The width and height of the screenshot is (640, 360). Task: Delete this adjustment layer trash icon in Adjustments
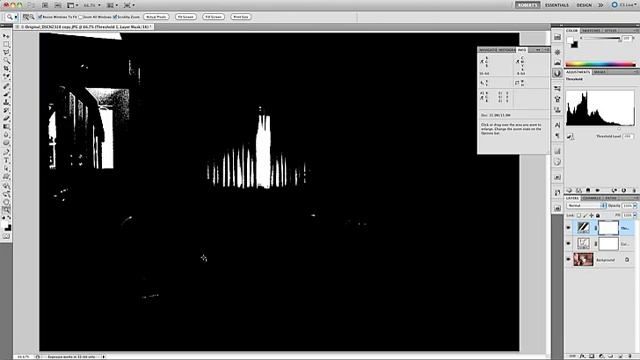634,190
